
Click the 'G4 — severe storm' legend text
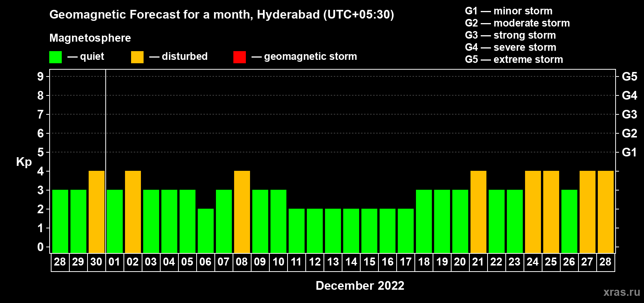click(x=511, y=47)
